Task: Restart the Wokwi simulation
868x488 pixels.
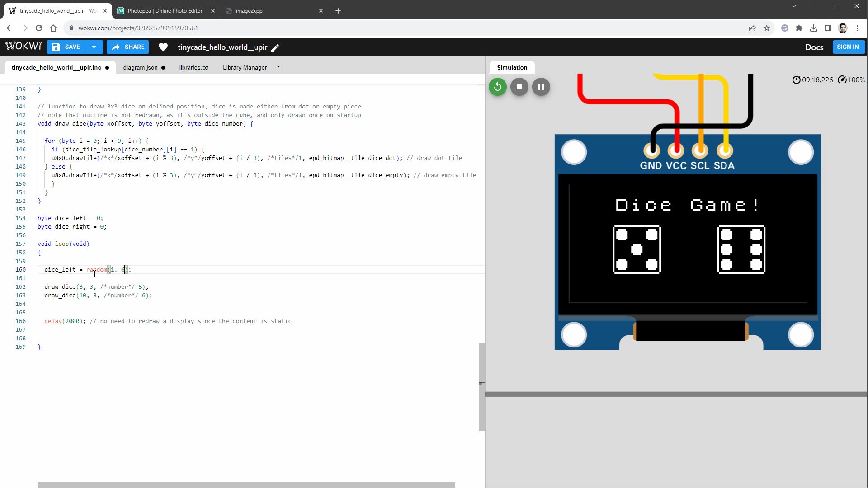Action: coord(497,87)
